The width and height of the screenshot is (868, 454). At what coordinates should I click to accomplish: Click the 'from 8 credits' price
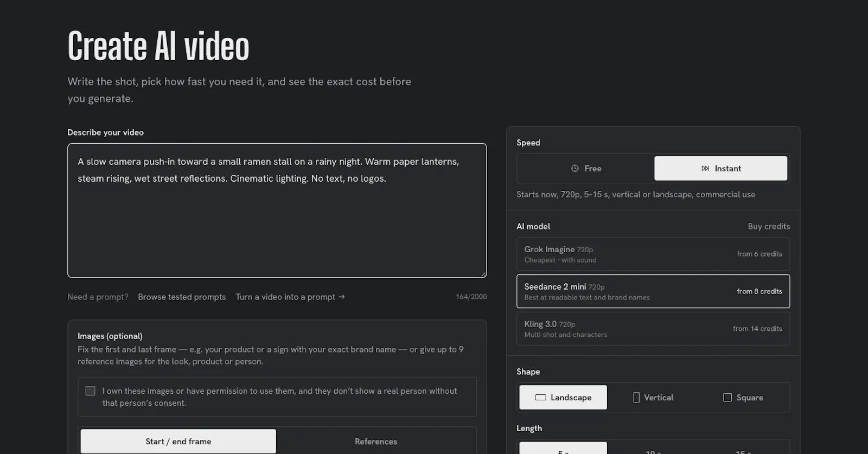[x=759, y=291]
